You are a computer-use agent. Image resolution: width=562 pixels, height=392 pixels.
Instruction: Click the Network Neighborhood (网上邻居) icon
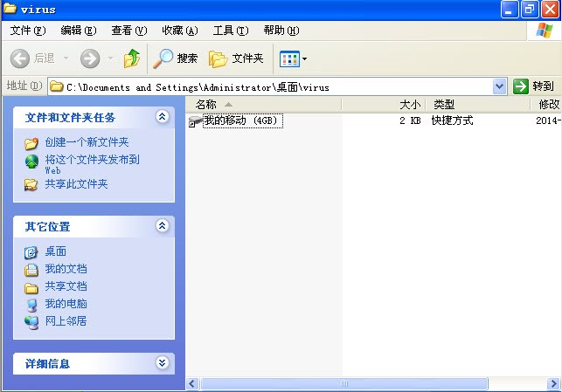pyautogui.click(x=31, y=322)
